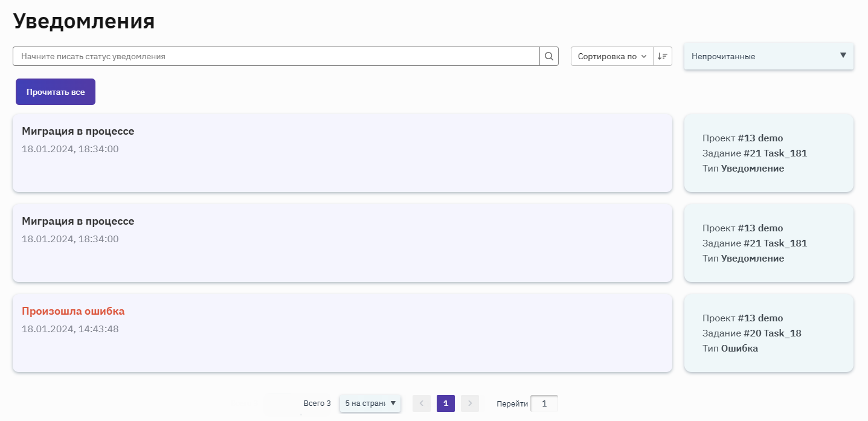Click the Task_181 details card in second row
The image size is (868, 421).
768,243
